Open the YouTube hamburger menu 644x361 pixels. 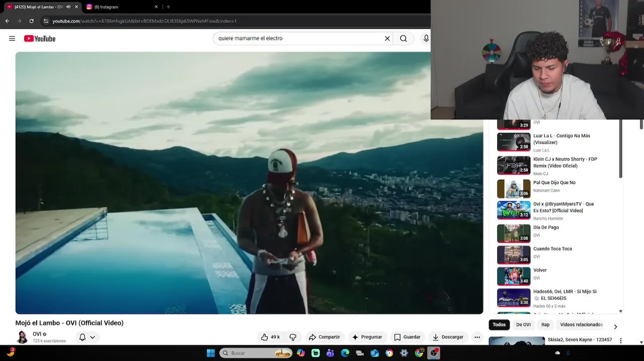tap(12, 39)
